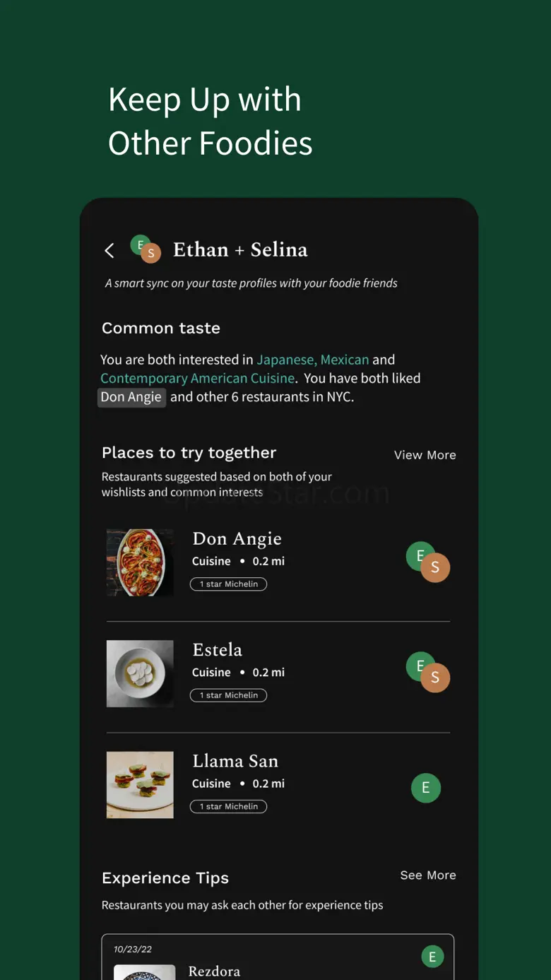Viewport: 551px width, 980px height.
Task: Tap the 1 star Michelin badge under Don Angie
Action: 228,584
